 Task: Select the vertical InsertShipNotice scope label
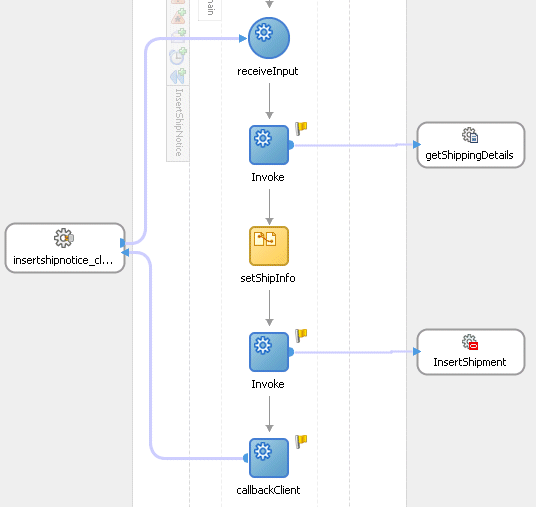tap(179, 122)
